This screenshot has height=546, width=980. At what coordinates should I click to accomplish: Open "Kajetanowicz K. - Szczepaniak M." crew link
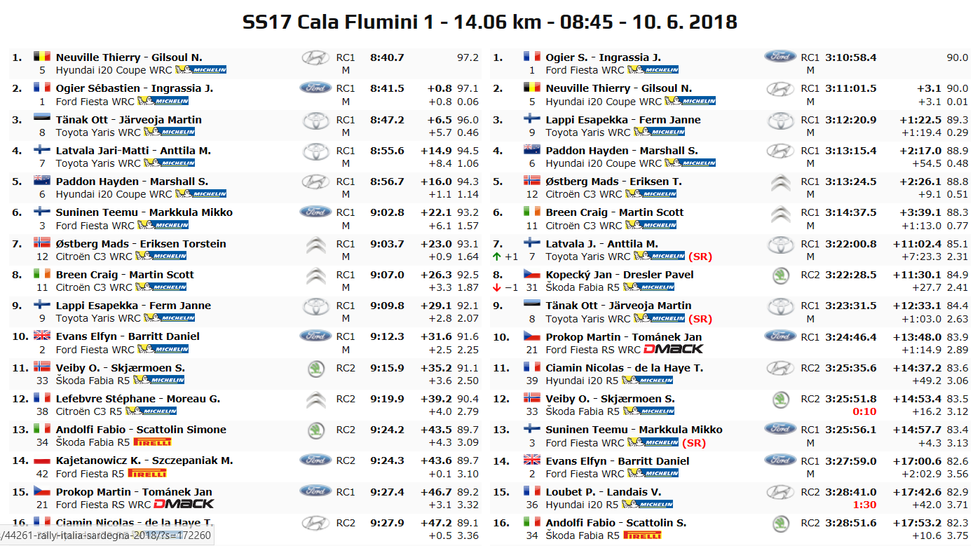(144, 460)
